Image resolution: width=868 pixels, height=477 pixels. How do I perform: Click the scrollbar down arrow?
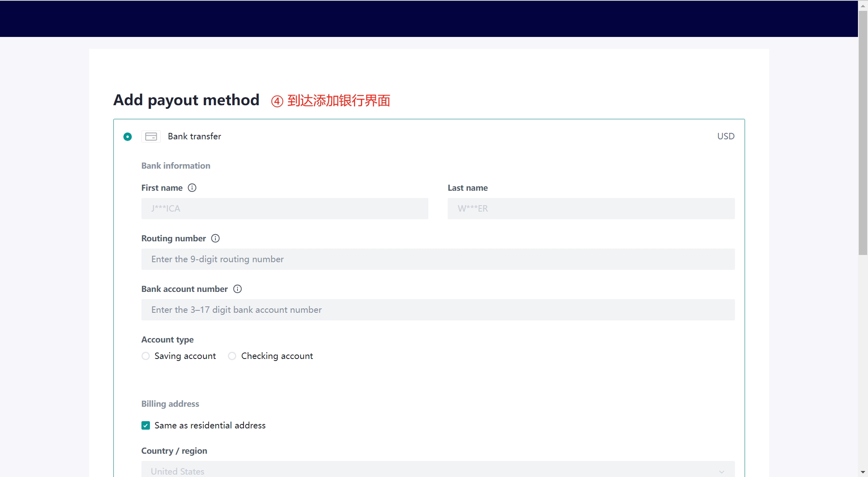click(x=863, y=472)
